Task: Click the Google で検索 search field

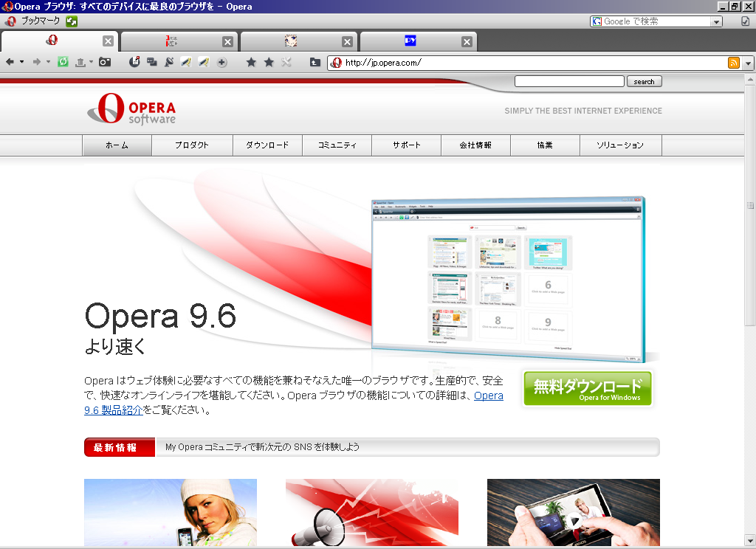Action: [x=656, y=21]
